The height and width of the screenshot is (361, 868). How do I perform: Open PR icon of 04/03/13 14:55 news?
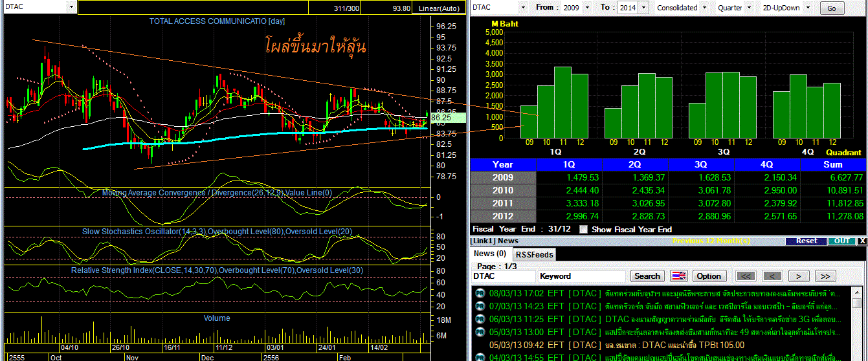click(x=480, y=357)
